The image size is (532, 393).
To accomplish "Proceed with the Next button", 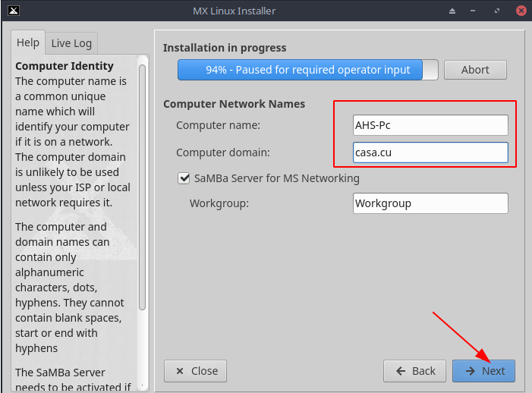I will pos(483,371).
